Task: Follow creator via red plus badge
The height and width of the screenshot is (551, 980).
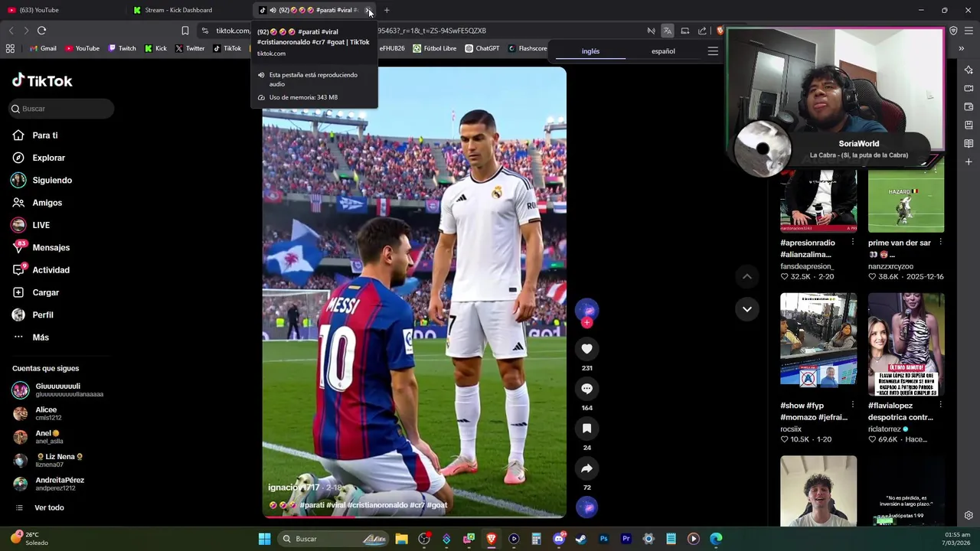Action: point(586,323)
